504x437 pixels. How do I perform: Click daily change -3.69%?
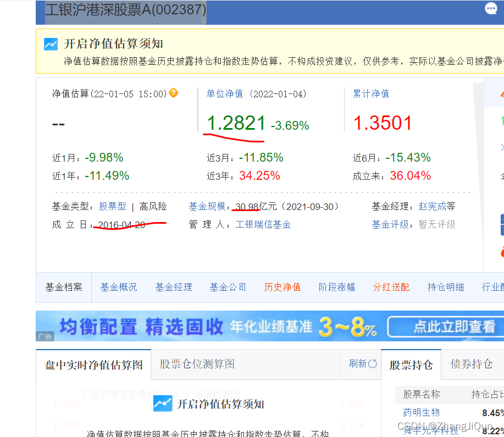[x=290, y=125]
